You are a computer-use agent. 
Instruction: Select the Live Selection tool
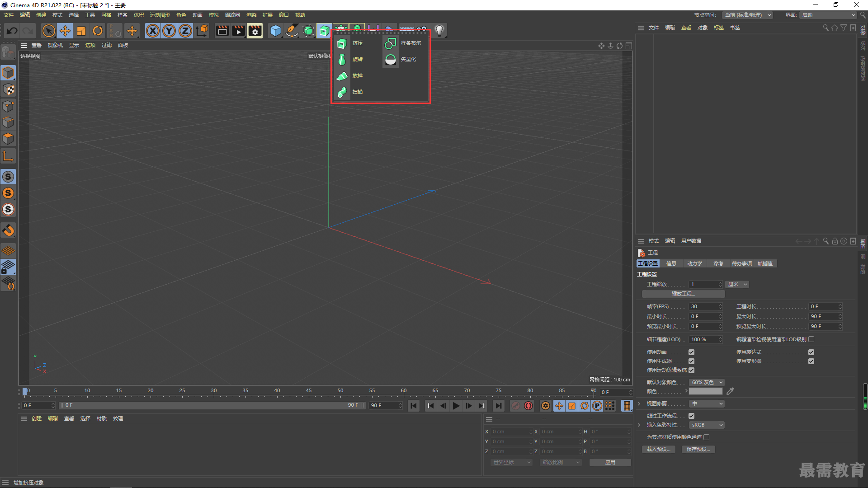click(48, 31)
